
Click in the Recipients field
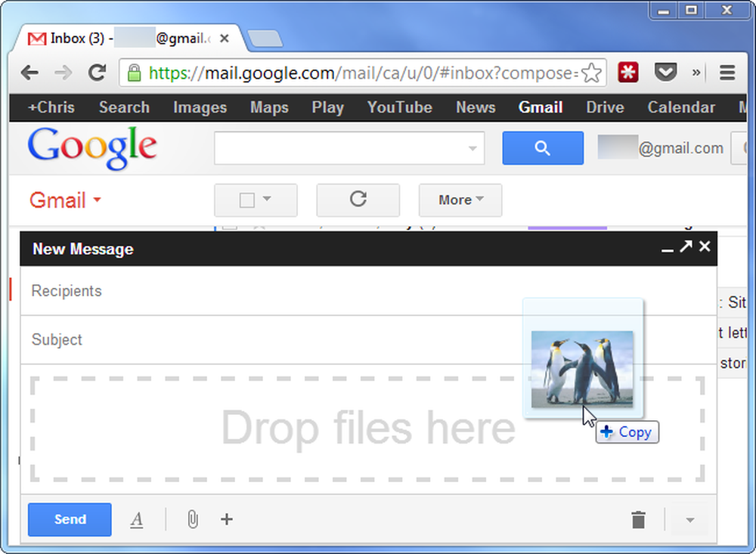(x=368, y=291)
